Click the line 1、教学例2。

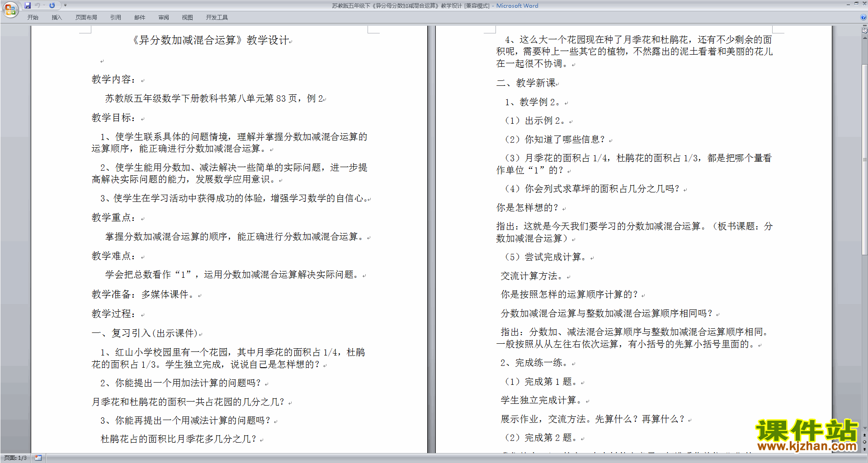click(533, 103)
